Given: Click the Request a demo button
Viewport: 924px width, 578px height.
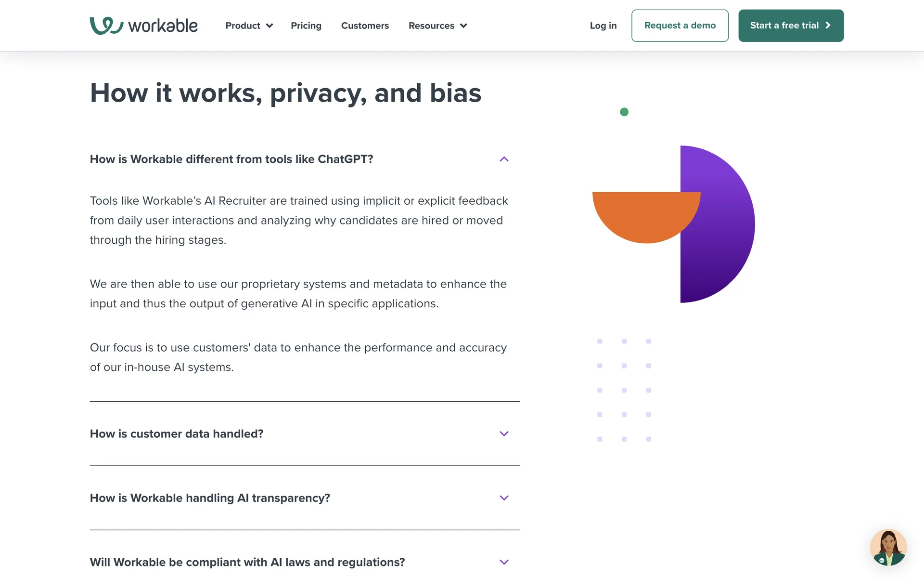Looking at the screenshot, I should 680,26.
